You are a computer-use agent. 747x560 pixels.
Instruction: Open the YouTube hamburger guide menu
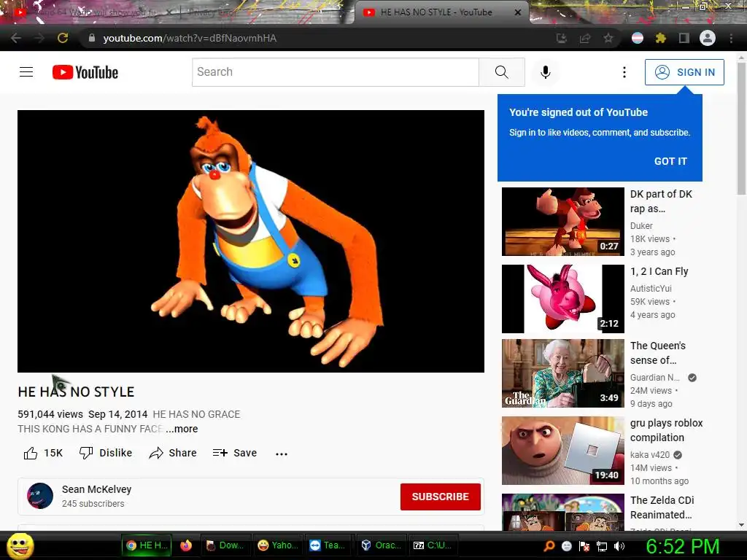pos(26,72)
